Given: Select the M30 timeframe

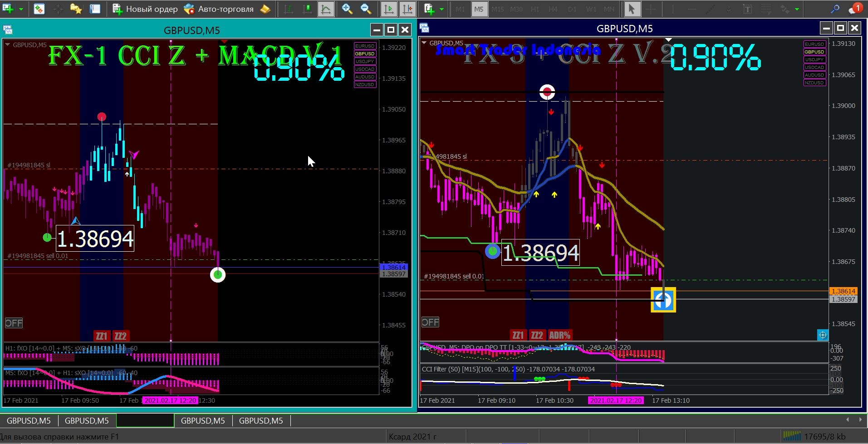Looking at the screenshot, I should (x=516, y=9).
